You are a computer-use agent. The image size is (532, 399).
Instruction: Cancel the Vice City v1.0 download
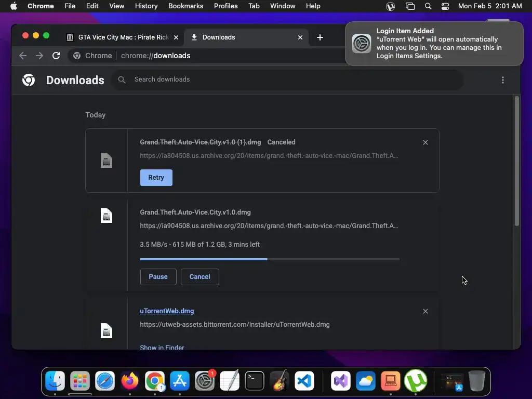(200, 277)
